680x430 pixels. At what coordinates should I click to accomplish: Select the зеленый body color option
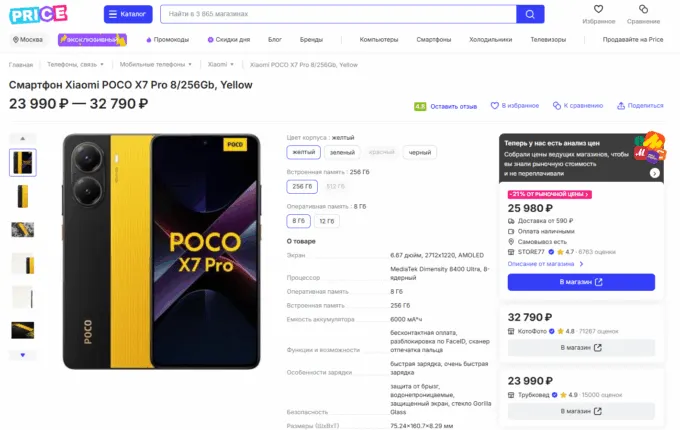pyautogui.click(x=342, y=152)
